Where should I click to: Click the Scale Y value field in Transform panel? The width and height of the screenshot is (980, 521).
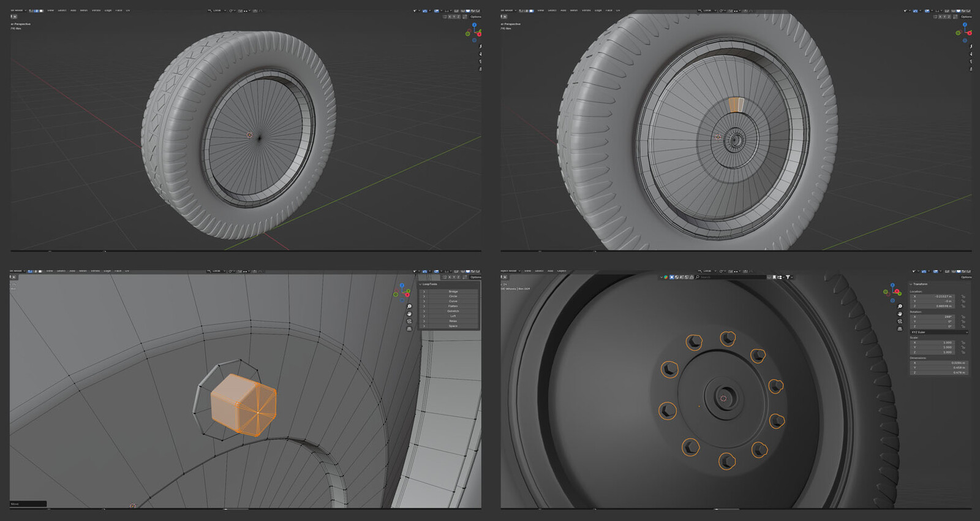tap(933, 348)
